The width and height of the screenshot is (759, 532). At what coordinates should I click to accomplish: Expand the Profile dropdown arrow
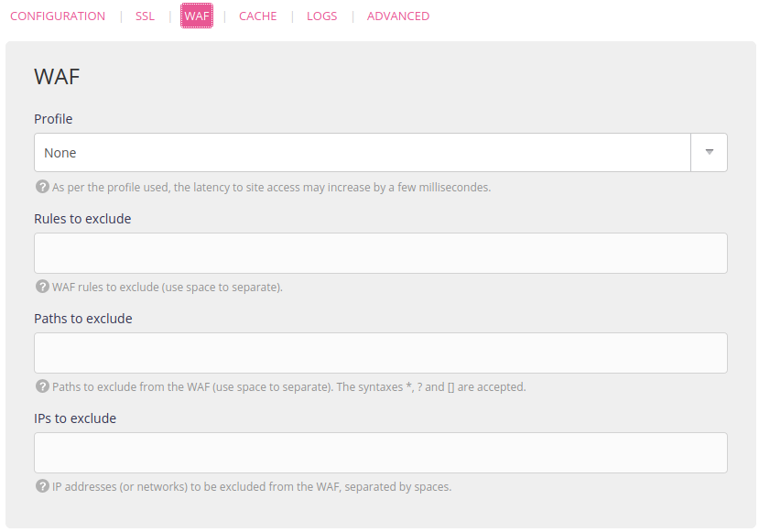[x=709, y=153]
